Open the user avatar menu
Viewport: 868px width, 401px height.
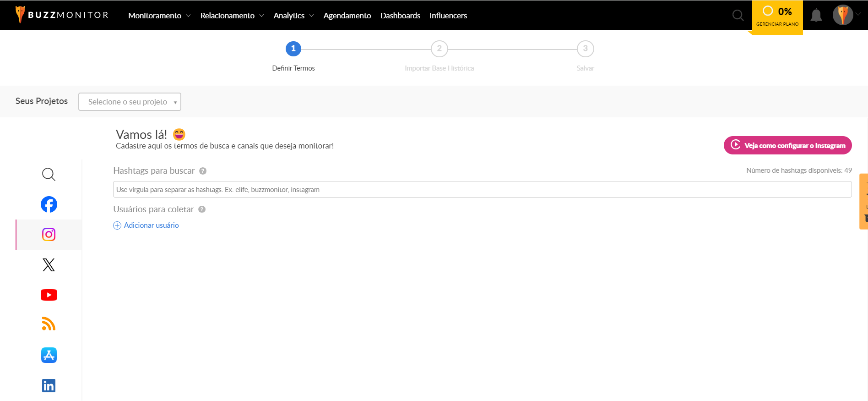tap(843, 15)
